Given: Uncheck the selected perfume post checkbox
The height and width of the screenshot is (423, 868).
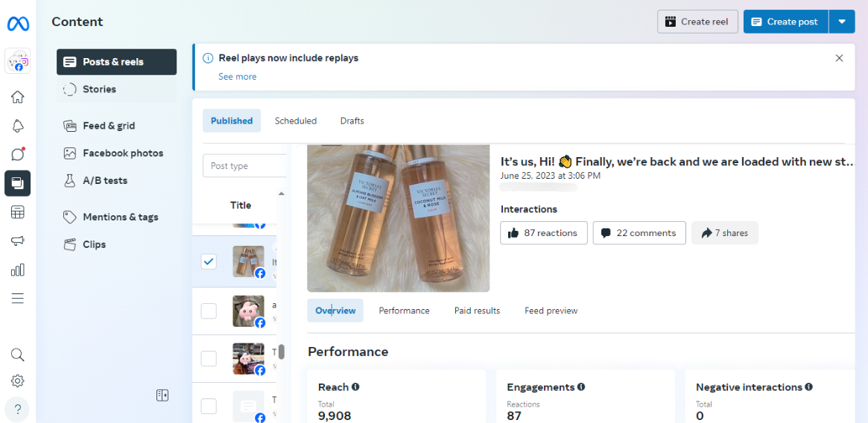Looking at the screenshot, I should 209,261.
